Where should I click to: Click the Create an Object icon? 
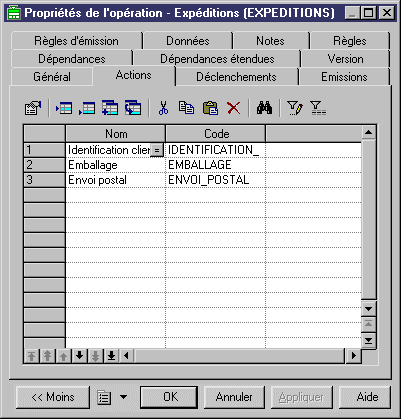[x=133, y=108]
